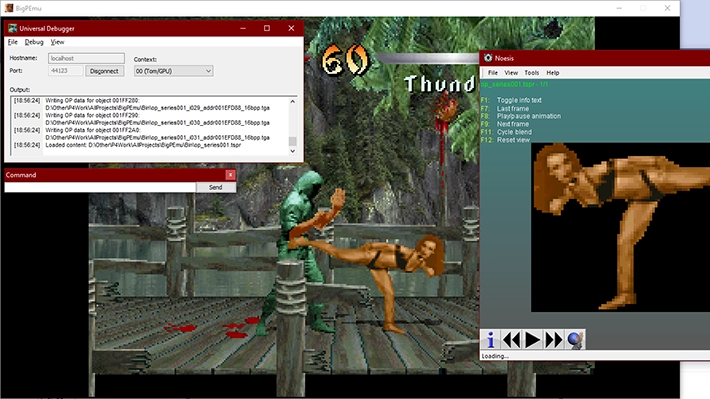Go to the previous animation frame in Noesis

click(511, 339)
